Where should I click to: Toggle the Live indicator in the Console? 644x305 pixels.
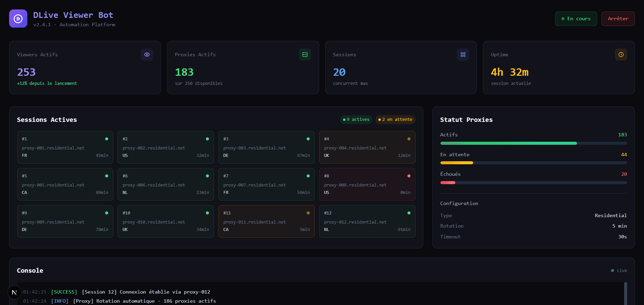618,270
